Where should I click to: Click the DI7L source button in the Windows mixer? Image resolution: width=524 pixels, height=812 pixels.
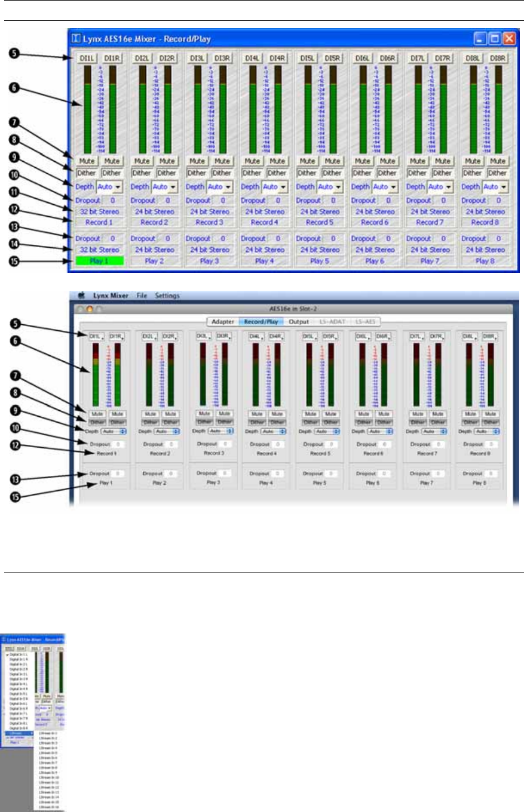(418, 58)
